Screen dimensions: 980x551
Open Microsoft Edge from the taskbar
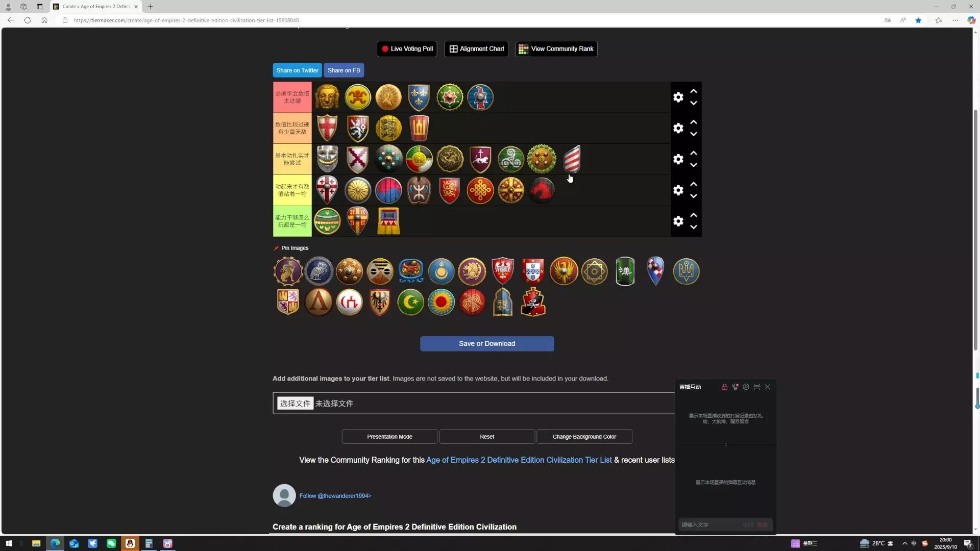(55, 543)
